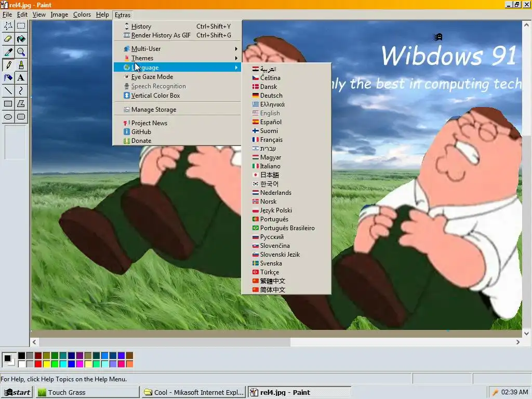
Task: Toggle Vertical Color Box
Action: pyautogui.click(x=177, y=96)
